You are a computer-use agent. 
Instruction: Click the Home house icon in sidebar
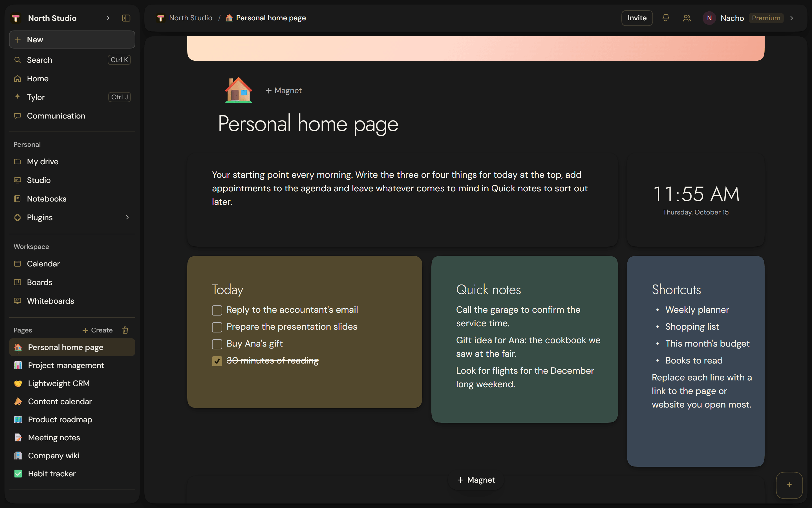[17, 79]
